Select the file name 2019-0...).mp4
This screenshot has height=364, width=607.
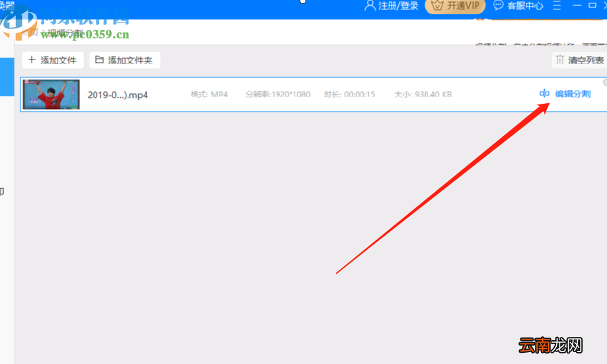pos(118,94)
